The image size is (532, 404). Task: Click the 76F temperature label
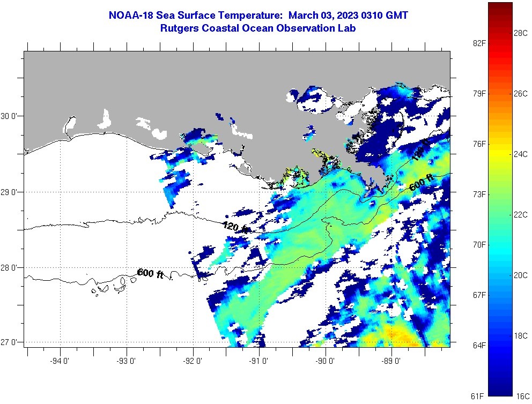(479, 144)
